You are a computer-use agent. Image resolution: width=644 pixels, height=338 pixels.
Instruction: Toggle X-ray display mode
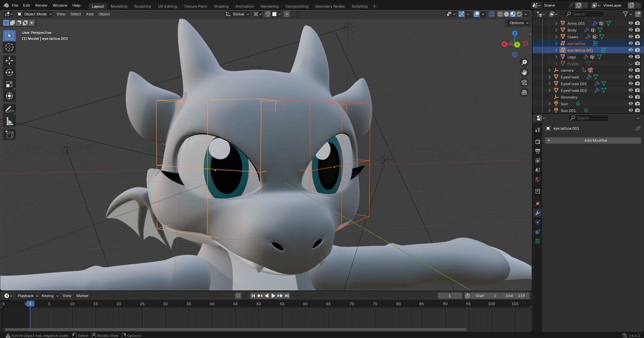(491, 14)
